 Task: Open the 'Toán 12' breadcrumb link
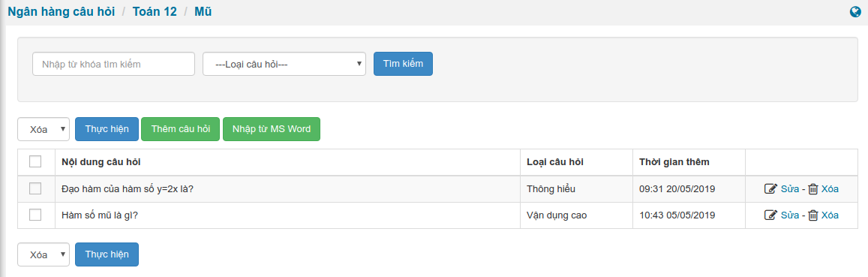pyautogui.click(x=155, y=11)
